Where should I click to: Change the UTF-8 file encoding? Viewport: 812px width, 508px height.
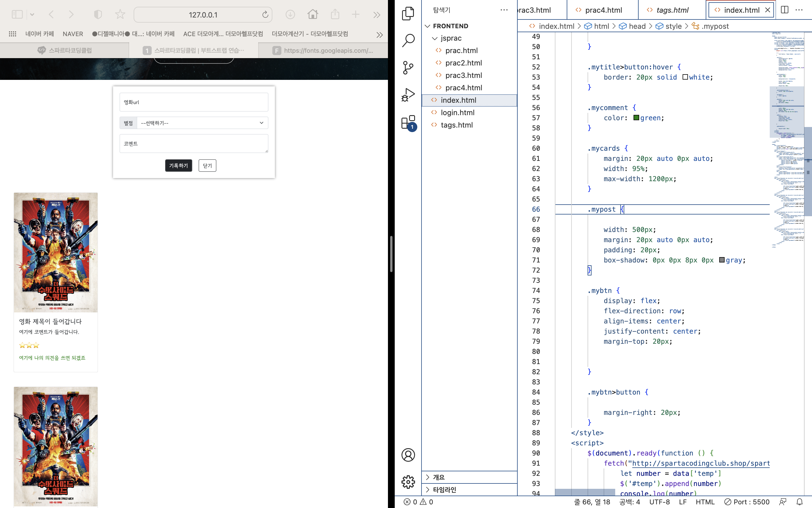(x=659, y=502)
